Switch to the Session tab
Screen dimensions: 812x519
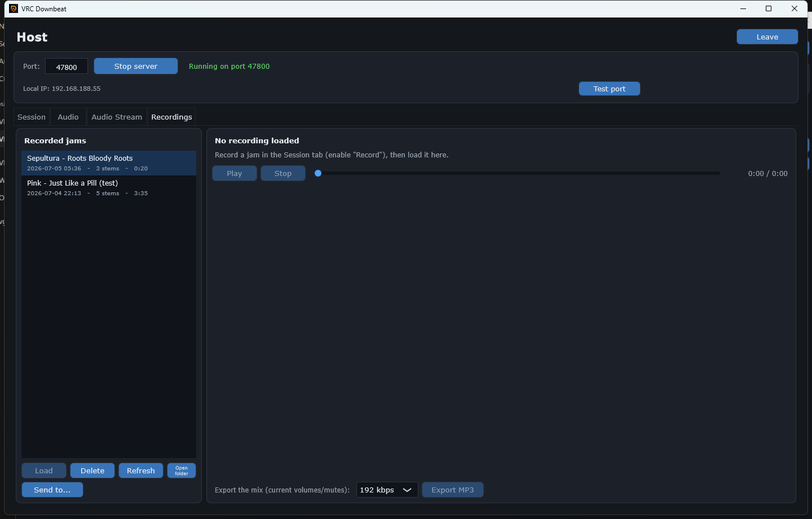pyautogui.click(x=32, y=117)
